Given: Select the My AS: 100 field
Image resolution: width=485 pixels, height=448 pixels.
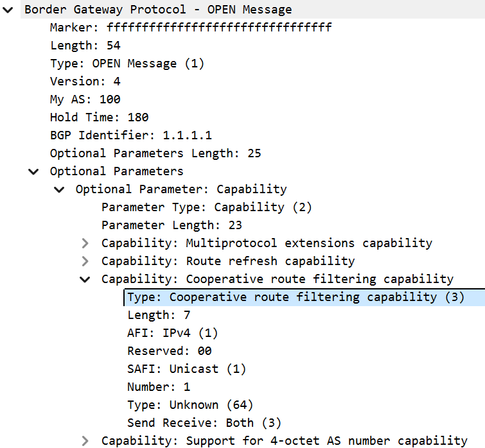Looking at the screenshot, I should 85,99.
